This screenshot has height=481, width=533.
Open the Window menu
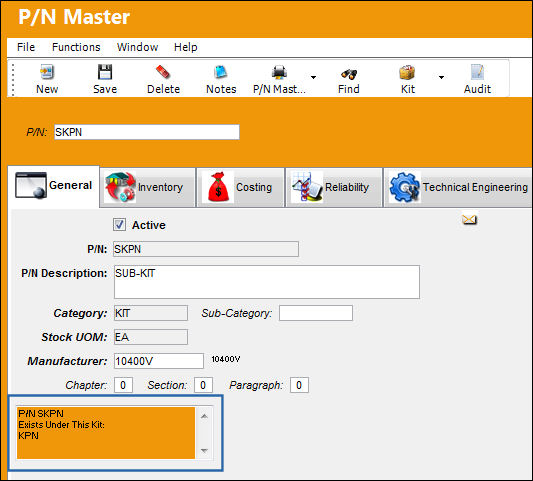pyautogui.click(x=137, y=47)
